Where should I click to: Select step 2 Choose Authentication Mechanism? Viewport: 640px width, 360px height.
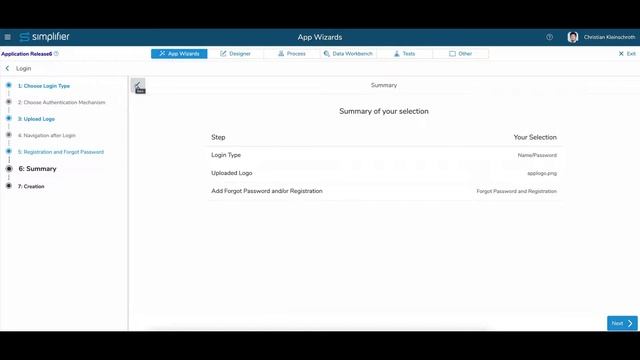(61, 102)
